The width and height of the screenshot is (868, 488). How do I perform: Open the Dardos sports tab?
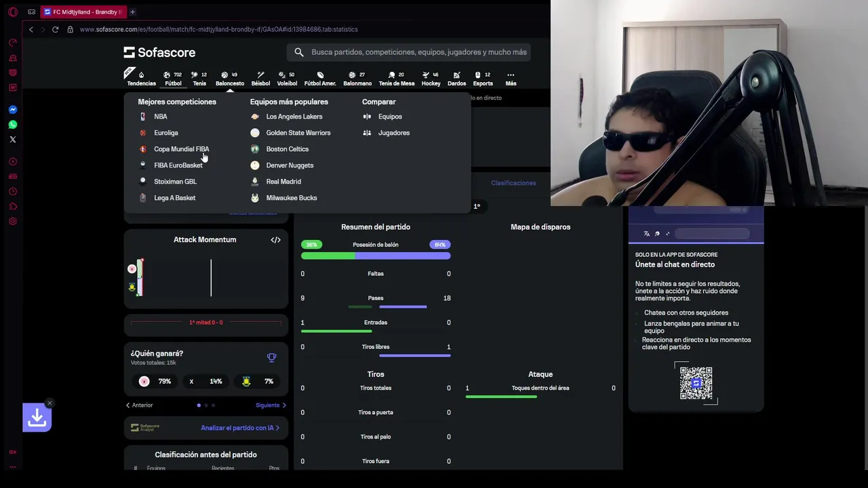point(456,79)
